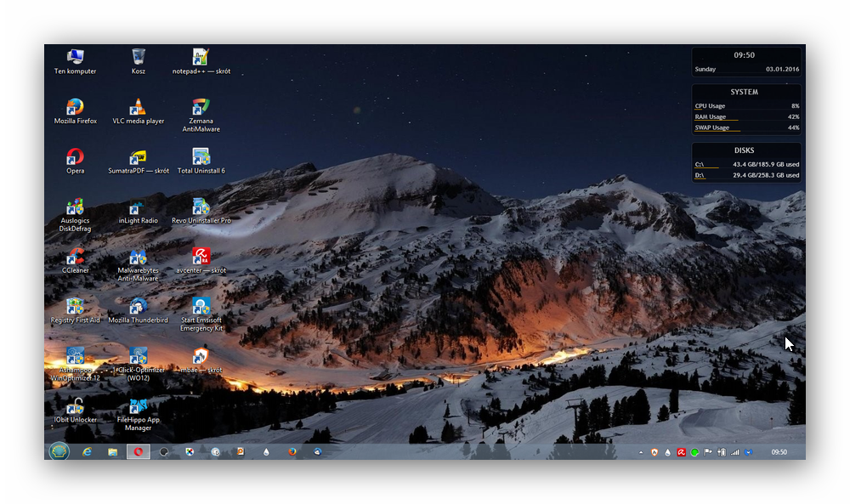Select the Auslogics DiskDefrag icon

point(75,215)
